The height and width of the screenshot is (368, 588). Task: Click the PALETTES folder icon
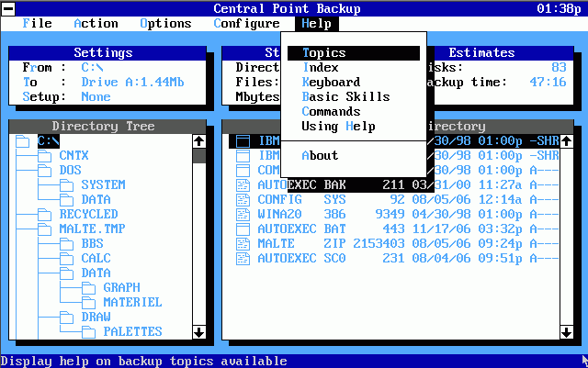[88, 332]
